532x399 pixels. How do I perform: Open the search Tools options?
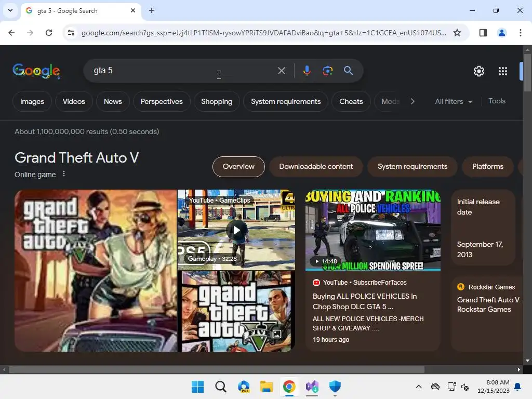pos(497,101)
